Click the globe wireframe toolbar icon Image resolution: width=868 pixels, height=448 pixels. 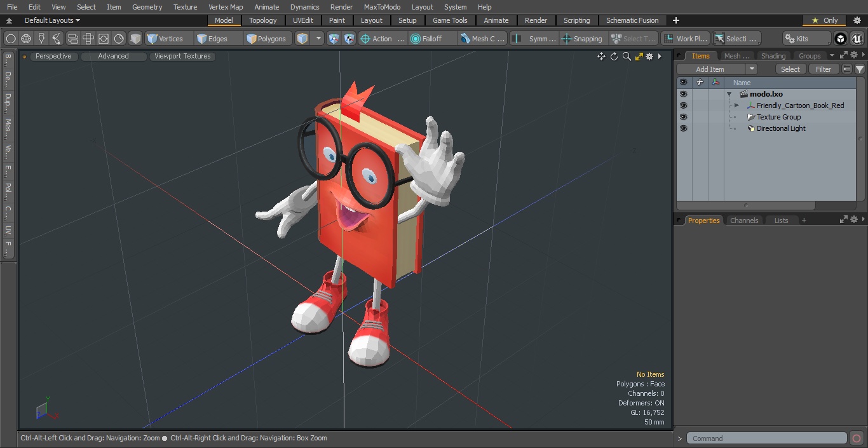(26, 39)
